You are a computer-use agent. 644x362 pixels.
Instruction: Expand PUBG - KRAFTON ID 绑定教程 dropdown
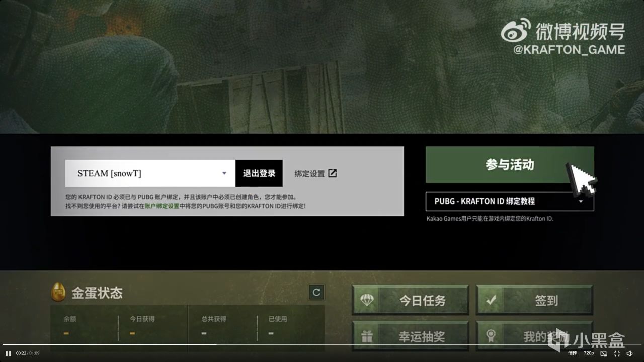pos(510,201)
